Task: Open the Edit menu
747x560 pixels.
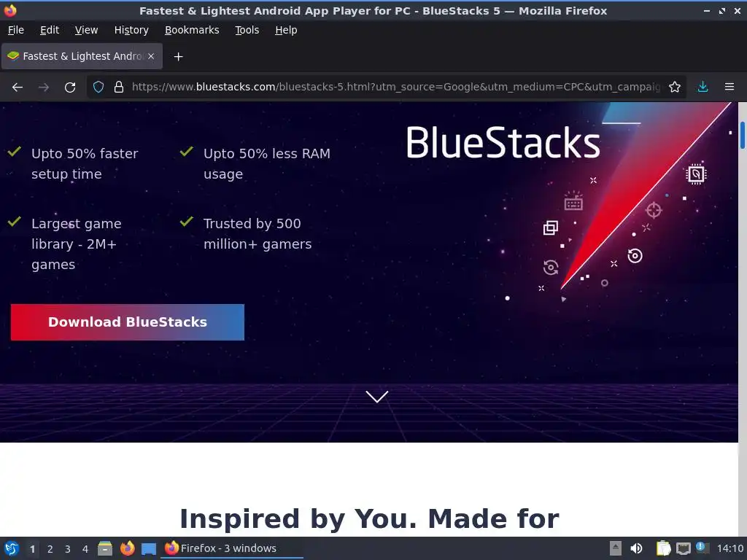Action: click(50, 30)
